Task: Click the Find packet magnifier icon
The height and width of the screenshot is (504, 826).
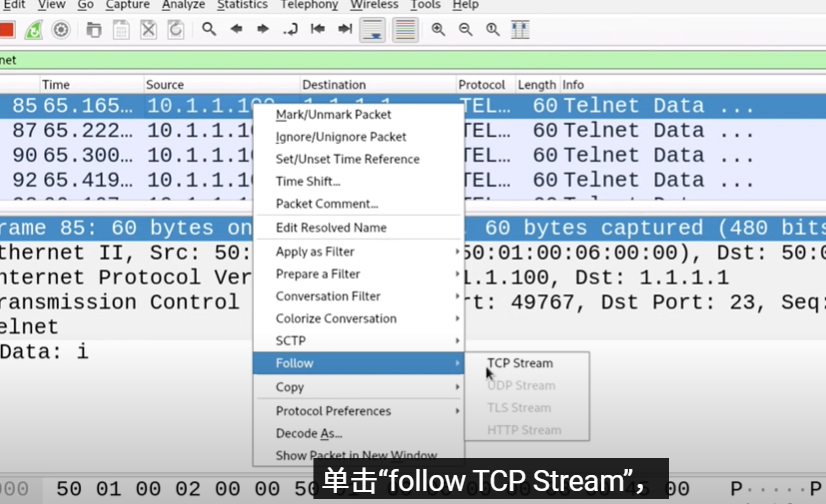Action: [x=209, y=29]
